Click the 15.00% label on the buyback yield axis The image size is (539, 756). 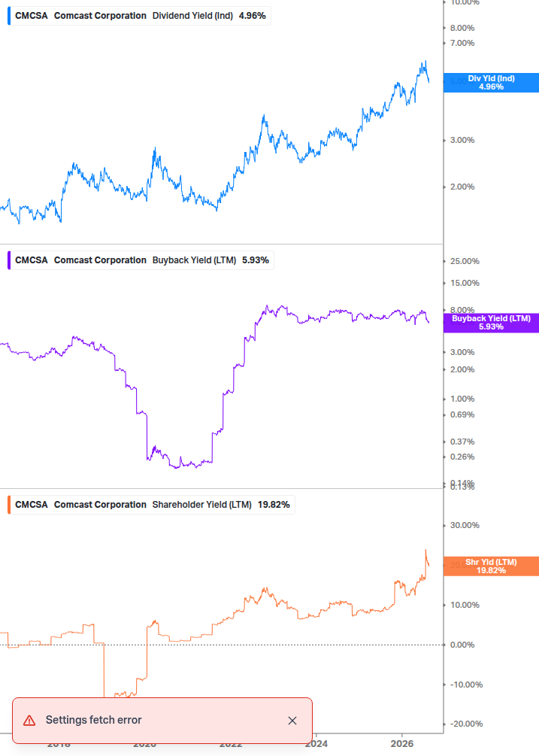(x=465, y=283)
